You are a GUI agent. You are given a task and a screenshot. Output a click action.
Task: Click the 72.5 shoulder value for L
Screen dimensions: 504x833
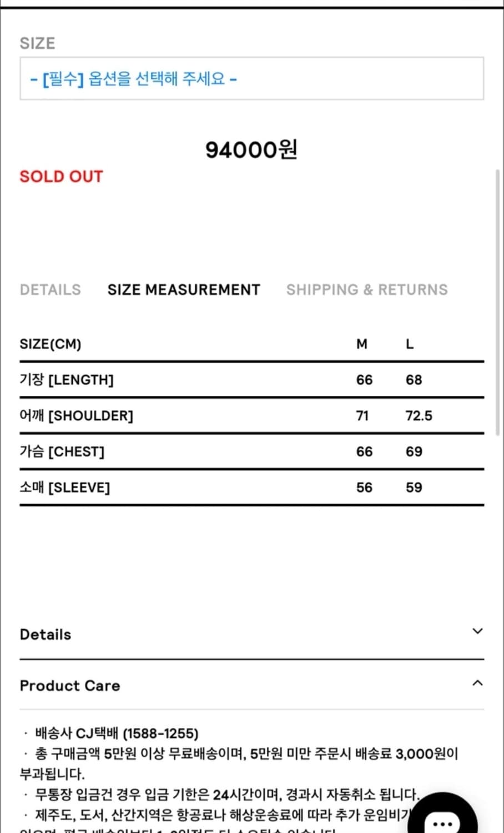tap(419, 416)
